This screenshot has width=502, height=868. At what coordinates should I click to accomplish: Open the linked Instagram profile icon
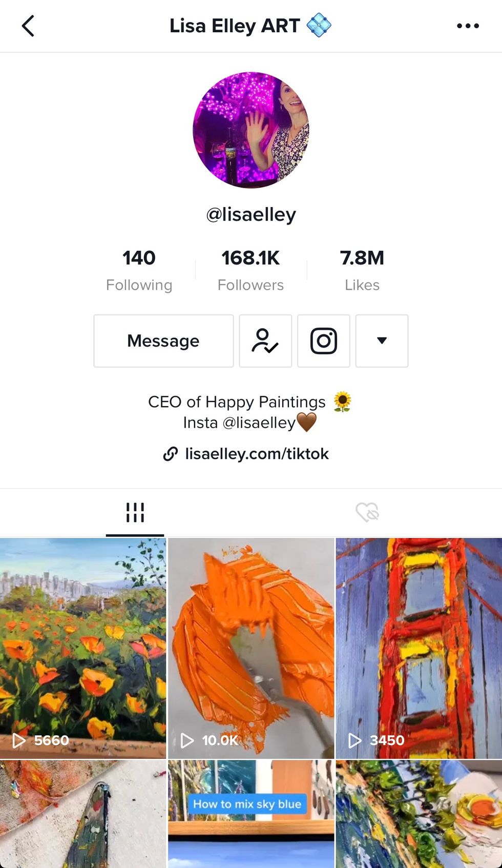click(324, 341)
